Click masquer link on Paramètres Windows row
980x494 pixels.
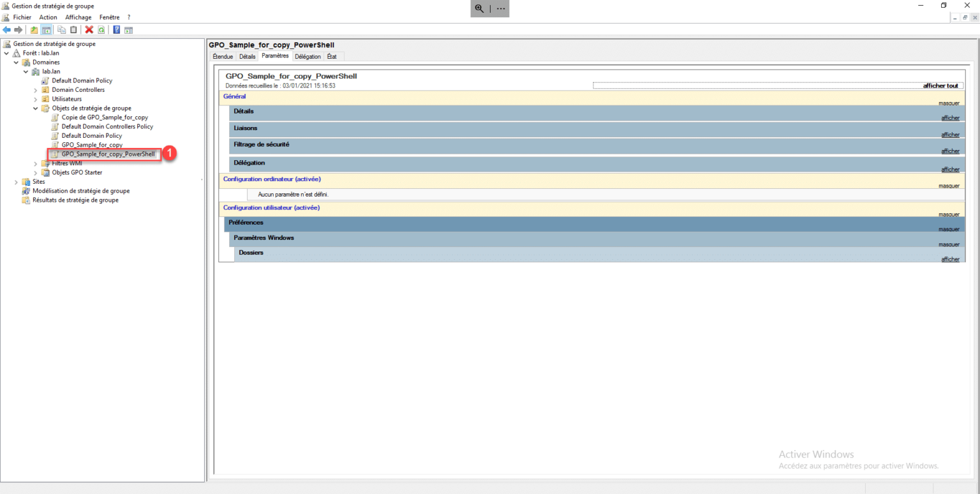pos(949,244)
